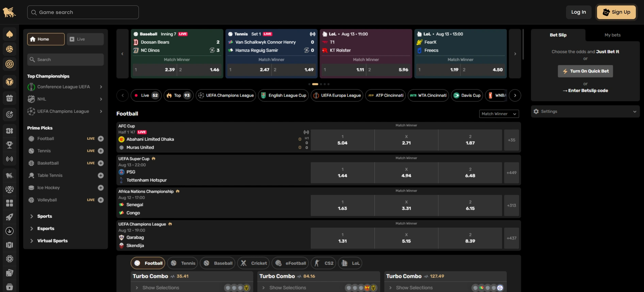
Task: Click the broadcast icon on Tennis live card
Action: [x=312, y=34]
